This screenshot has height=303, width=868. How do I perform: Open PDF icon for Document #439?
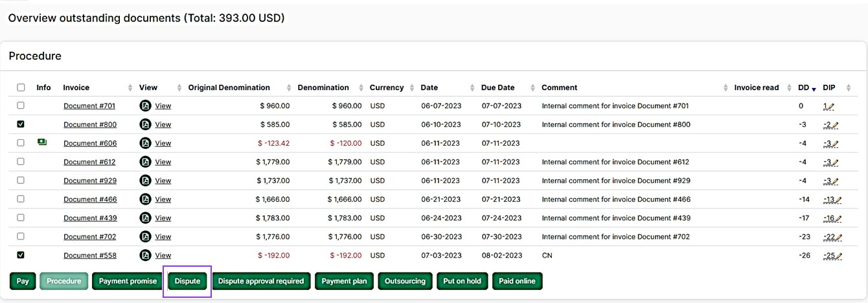click(145, 218)
